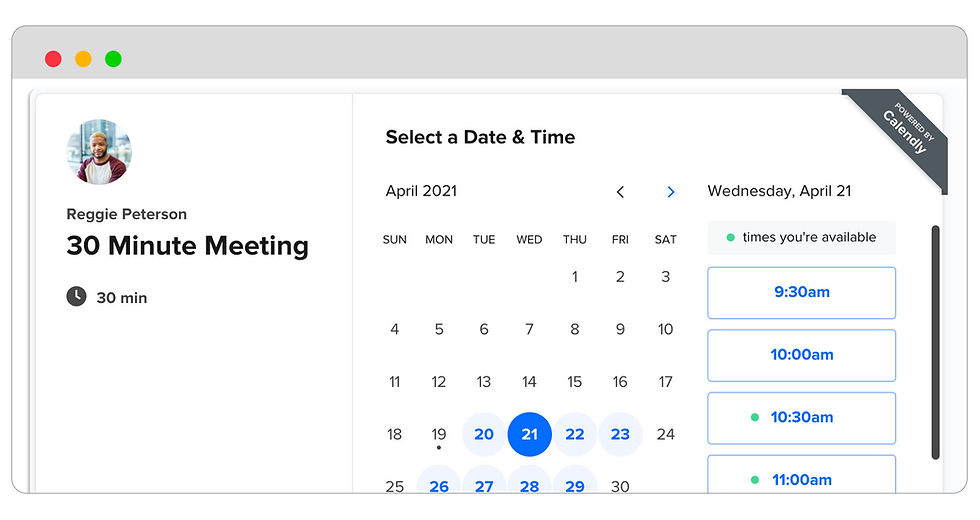Select April 26 in the bottom row
Viewport: 980px width, 520px height.
tap(439, 480)
